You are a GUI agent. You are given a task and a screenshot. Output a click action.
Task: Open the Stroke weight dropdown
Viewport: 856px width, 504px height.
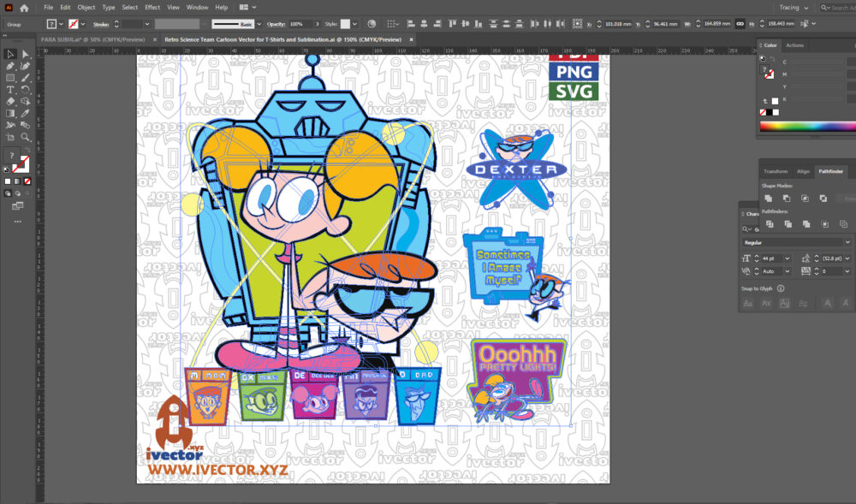pos(147,24)
